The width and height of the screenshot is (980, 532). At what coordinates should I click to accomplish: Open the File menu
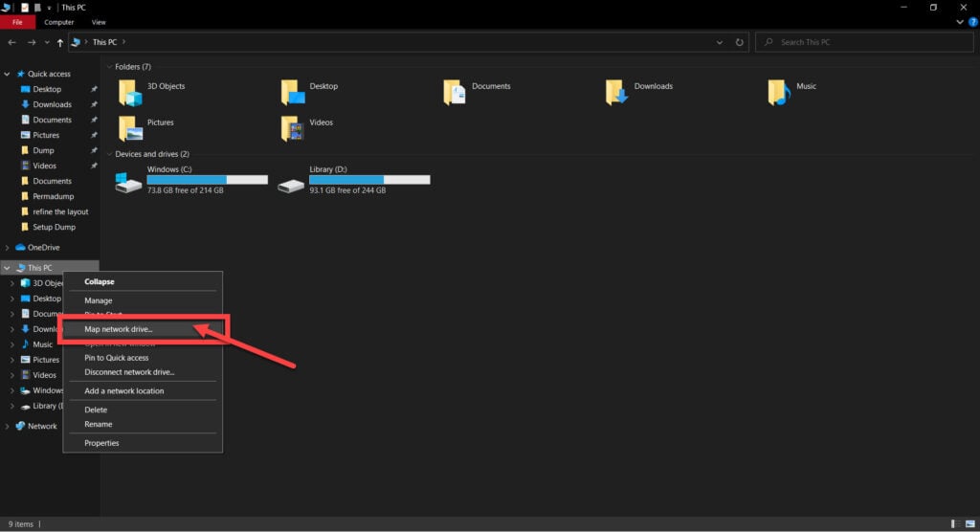click(x=17, y=22)
